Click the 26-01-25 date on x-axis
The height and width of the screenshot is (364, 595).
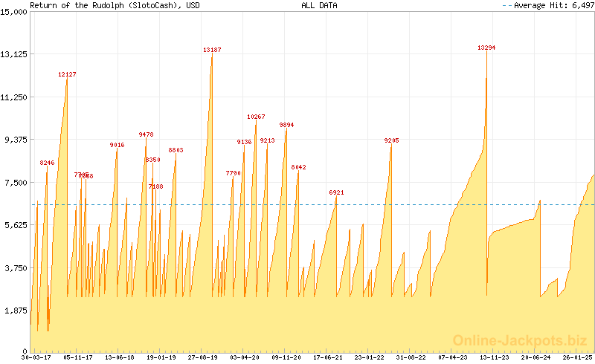(x=577, y=357)
